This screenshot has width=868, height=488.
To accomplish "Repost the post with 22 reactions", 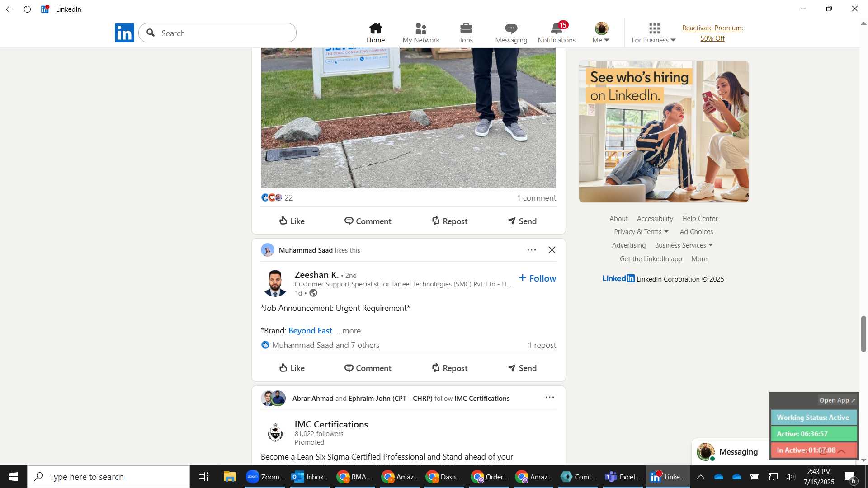I will pyautogui.click(x=449, y=221).
